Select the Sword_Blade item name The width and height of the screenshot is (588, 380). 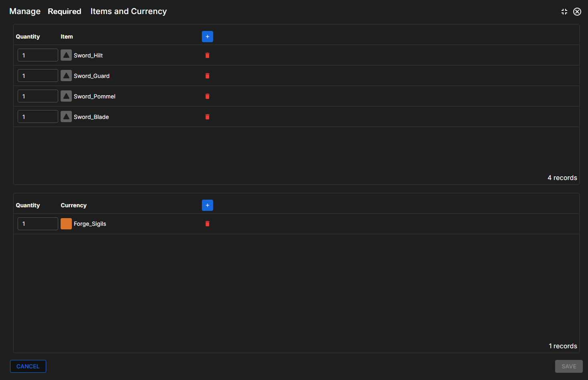pos(91,117)
